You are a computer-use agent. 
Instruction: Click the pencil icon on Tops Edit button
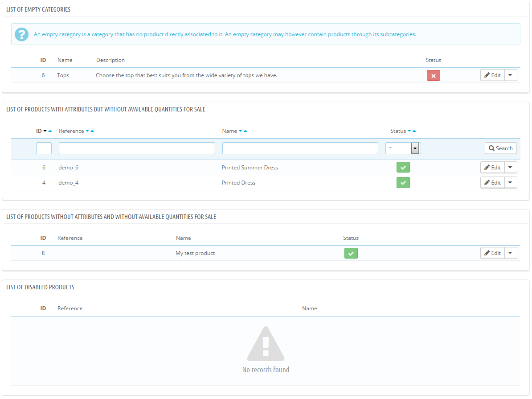click(487, 75)
